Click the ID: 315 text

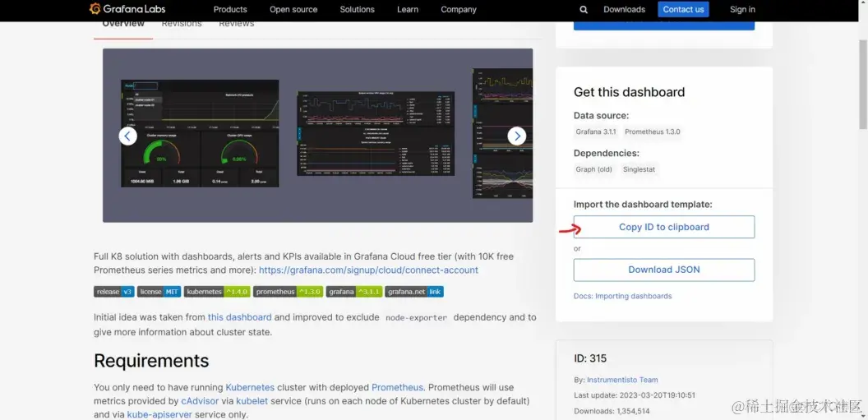590,358
